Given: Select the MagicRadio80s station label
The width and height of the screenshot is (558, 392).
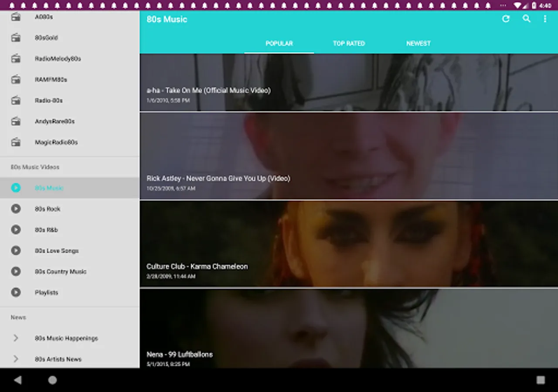Looking at the screenshot, I should [56, 142].
